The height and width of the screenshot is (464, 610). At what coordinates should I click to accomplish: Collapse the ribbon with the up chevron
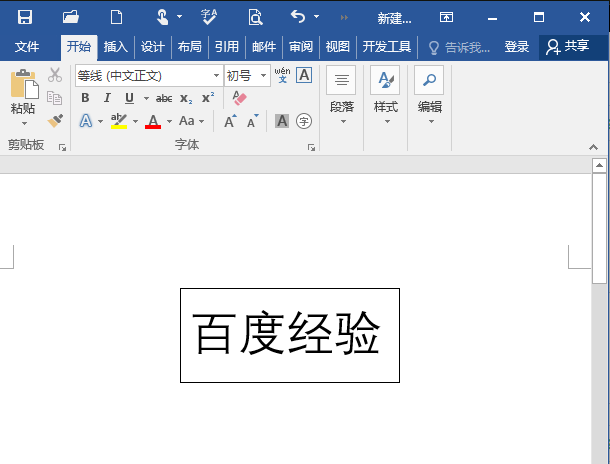click(x=593, y=147)
